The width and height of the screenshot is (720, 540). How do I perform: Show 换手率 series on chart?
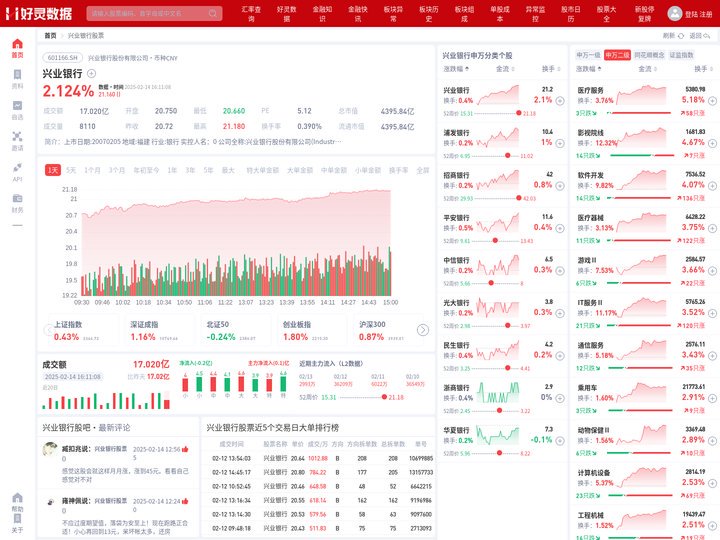(x=399, y=170)
